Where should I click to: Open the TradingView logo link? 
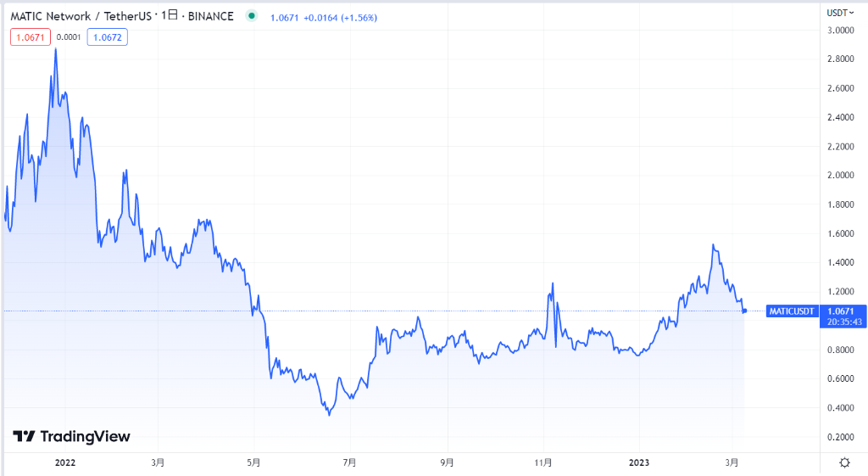(x=72, y=437)
